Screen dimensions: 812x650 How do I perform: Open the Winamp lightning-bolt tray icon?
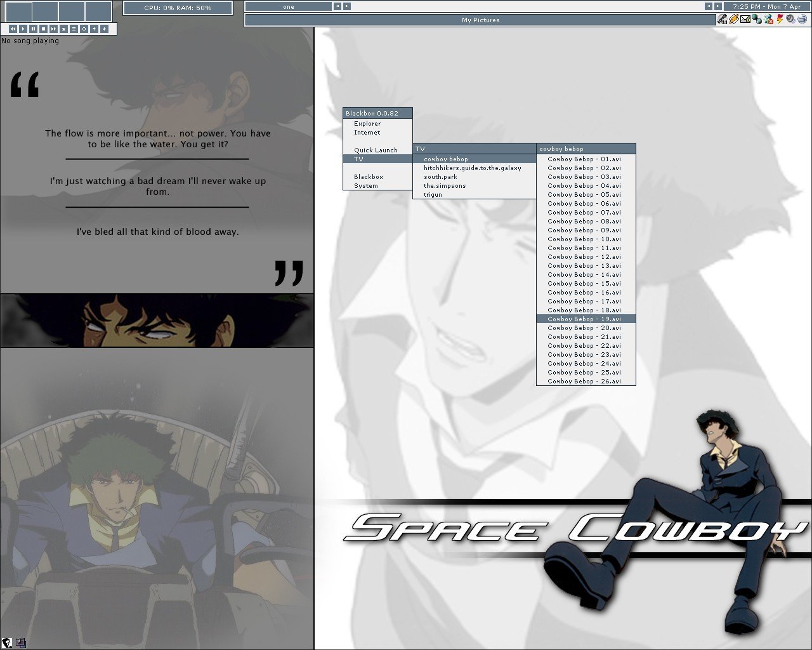(734, 19)
